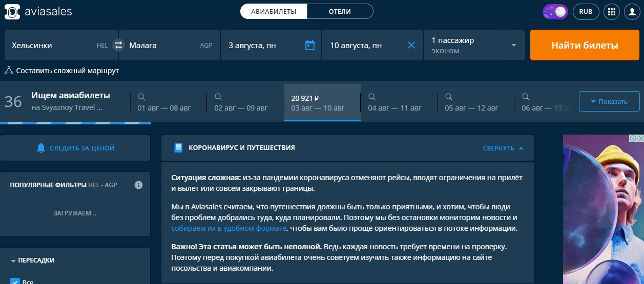644x284 pixels.
Task: Click the Найти билеты search button
Action: 585,45
